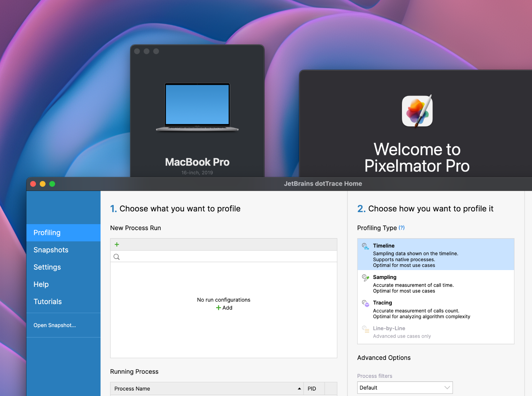Click the MacBook Pro laptop image
The image size is (532, 396).
click(x=197, y=107)
